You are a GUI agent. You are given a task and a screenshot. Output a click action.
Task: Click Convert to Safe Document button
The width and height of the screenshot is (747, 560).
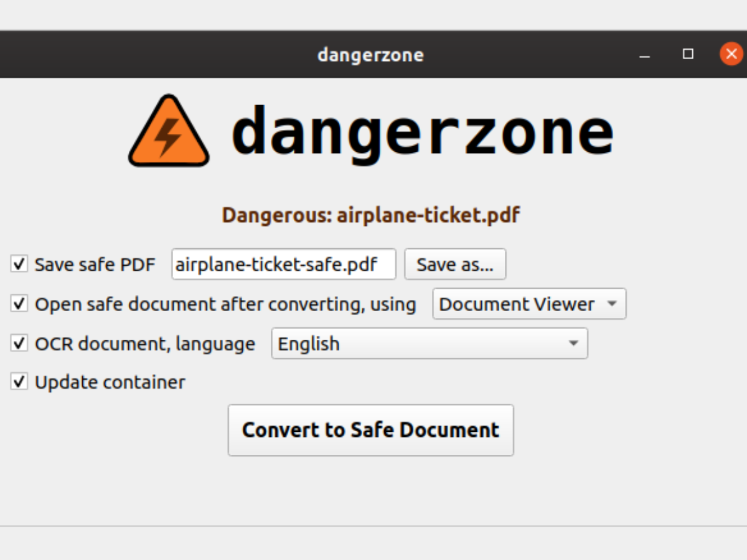coord(370,430)
